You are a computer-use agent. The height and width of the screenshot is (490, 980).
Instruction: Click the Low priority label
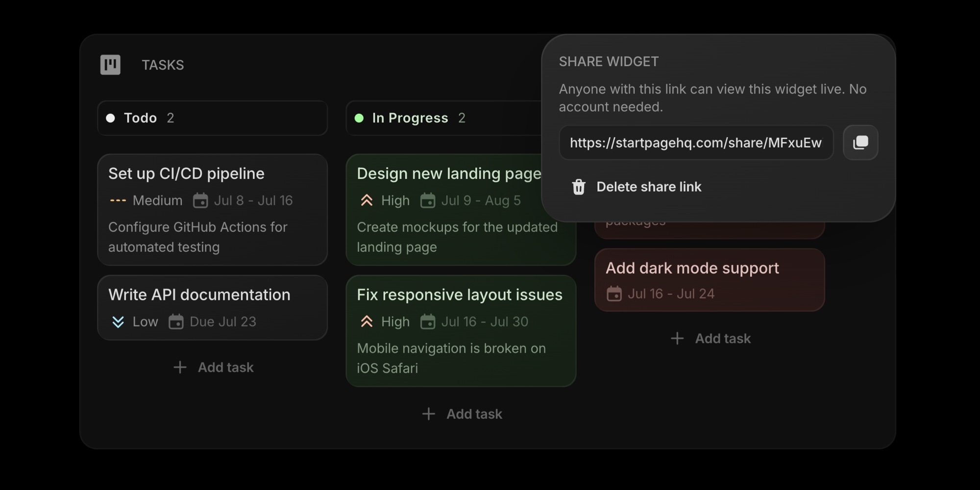pos(146,322)
